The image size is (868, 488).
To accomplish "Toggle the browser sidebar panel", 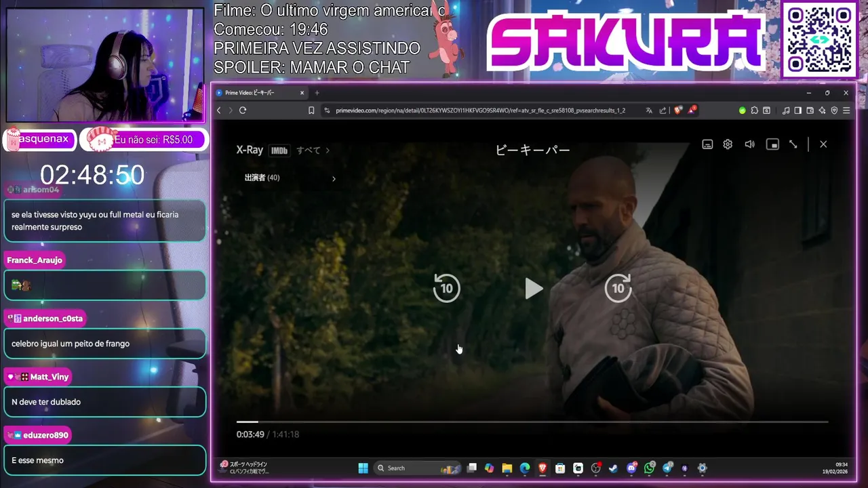I will (798, 110).
